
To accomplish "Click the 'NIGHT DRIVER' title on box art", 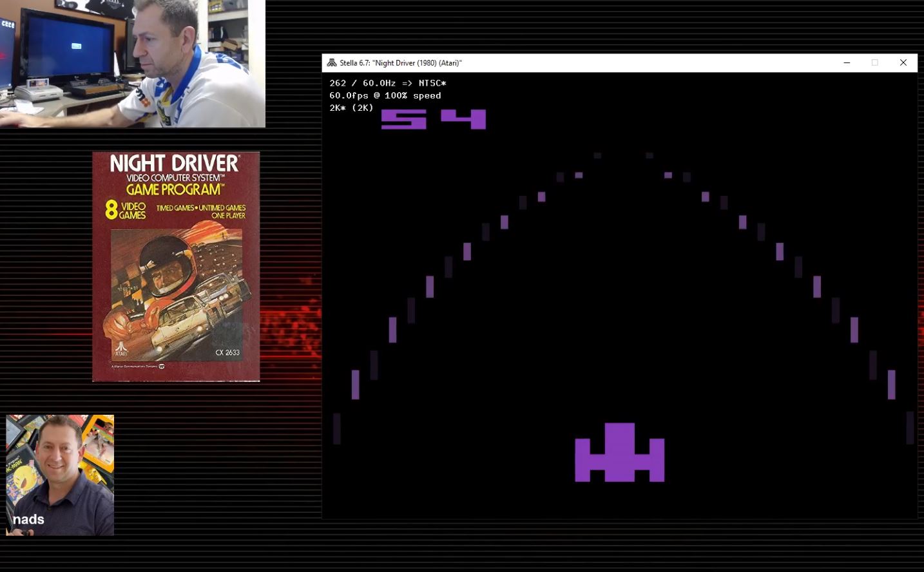I will [x=175, y=164].
